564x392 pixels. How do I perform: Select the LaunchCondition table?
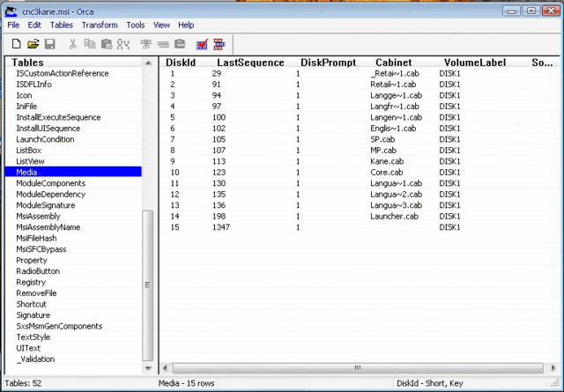45,139
